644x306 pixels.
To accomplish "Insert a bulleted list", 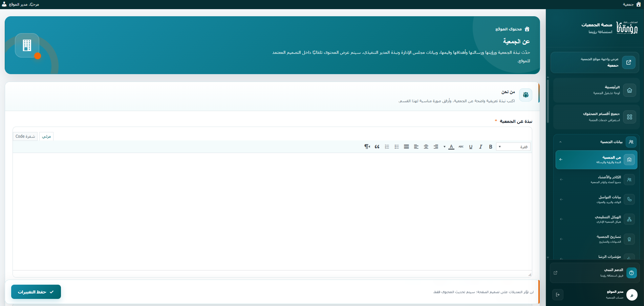I will coord(396,147).
